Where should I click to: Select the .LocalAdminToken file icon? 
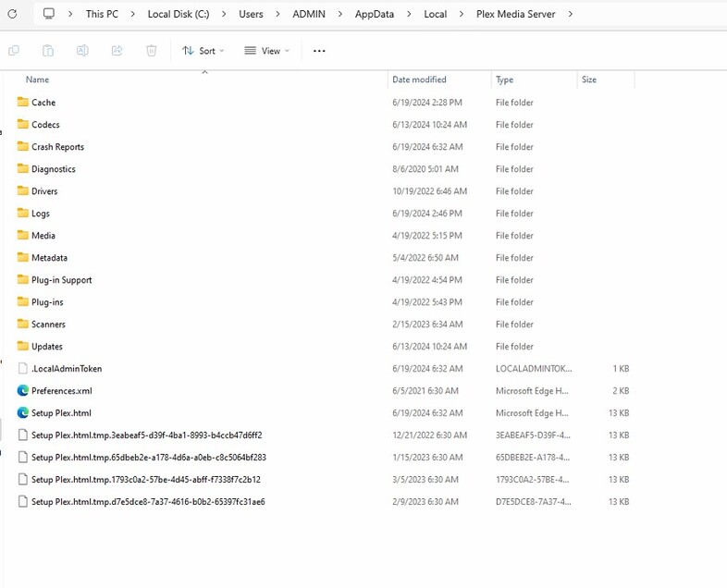tap(23, 368)
